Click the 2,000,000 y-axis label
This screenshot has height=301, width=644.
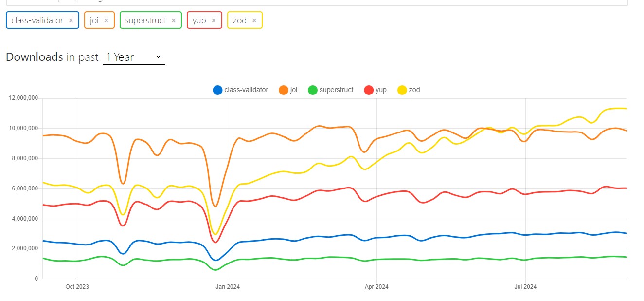coord(25,248)
